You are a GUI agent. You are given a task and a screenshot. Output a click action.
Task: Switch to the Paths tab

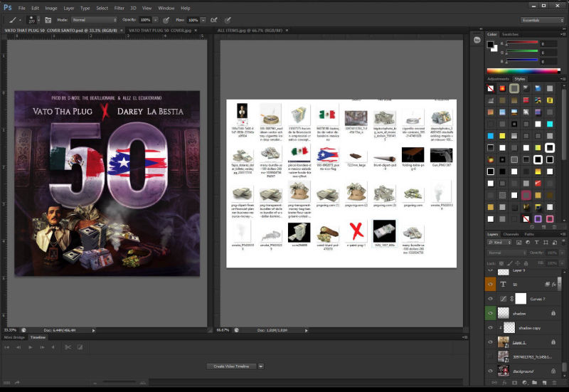tap(528, 234)
